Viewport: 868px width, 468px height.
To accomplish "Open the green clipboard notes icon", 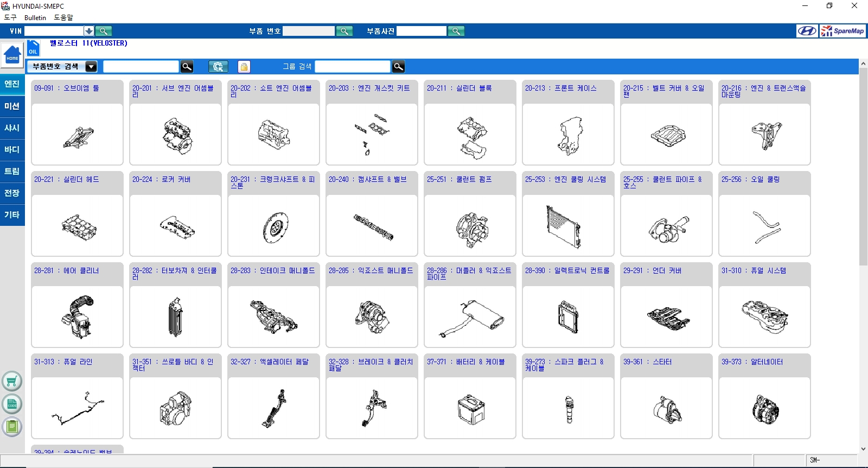I will coord(12,427).
